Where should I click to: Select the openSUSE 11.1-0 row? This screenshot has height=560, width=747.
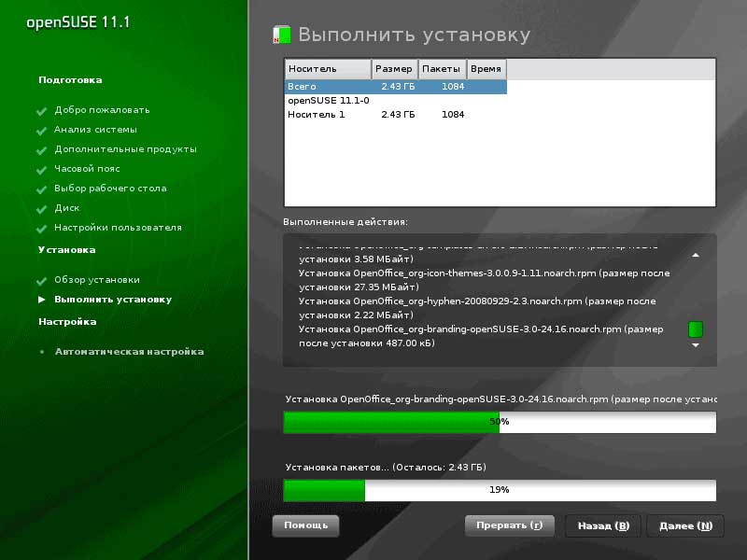click(x=396, y=101)
